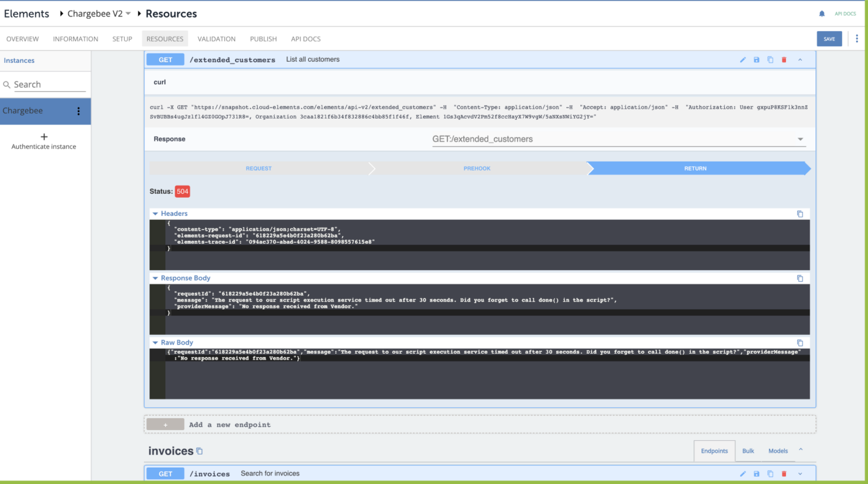This screenshot has height=484, width=868.
Task: Open the more options menu beside SAVE
Action: (x=857, y=39)
